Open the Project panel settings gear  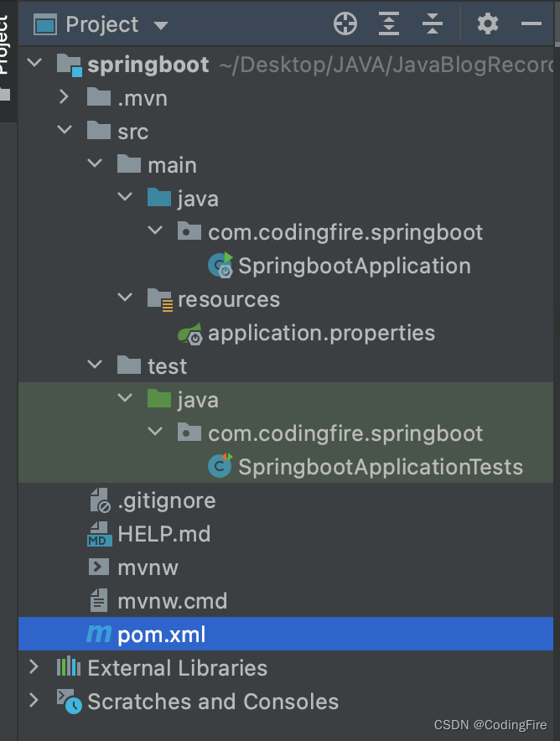pos(488,24)
